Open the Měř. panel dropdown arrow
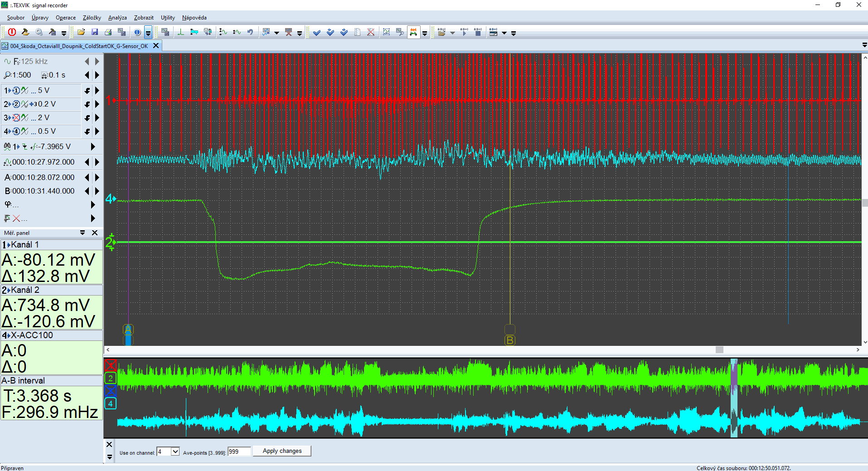 pyautogui.click(x=82, y=233)
